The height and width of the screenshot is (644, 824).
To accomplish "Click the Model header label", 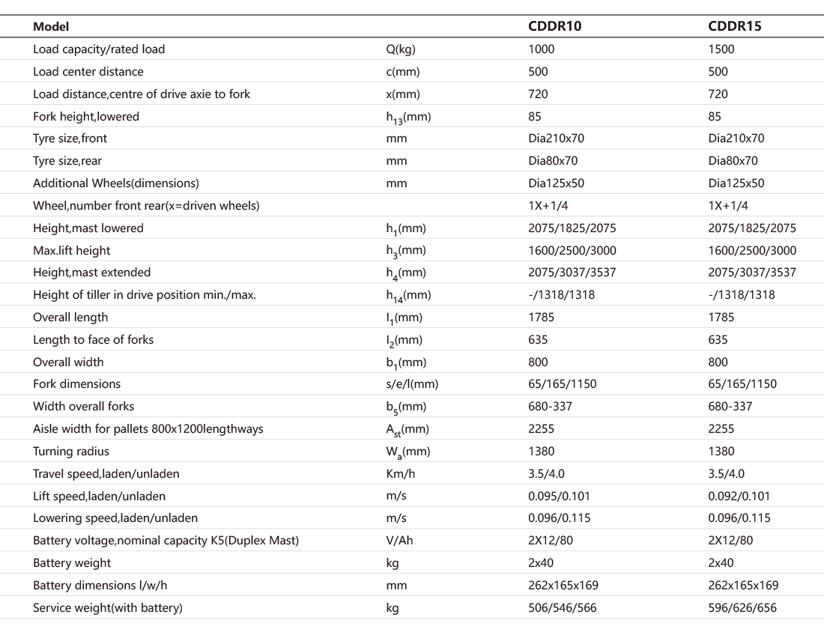I will click(51, 27).
